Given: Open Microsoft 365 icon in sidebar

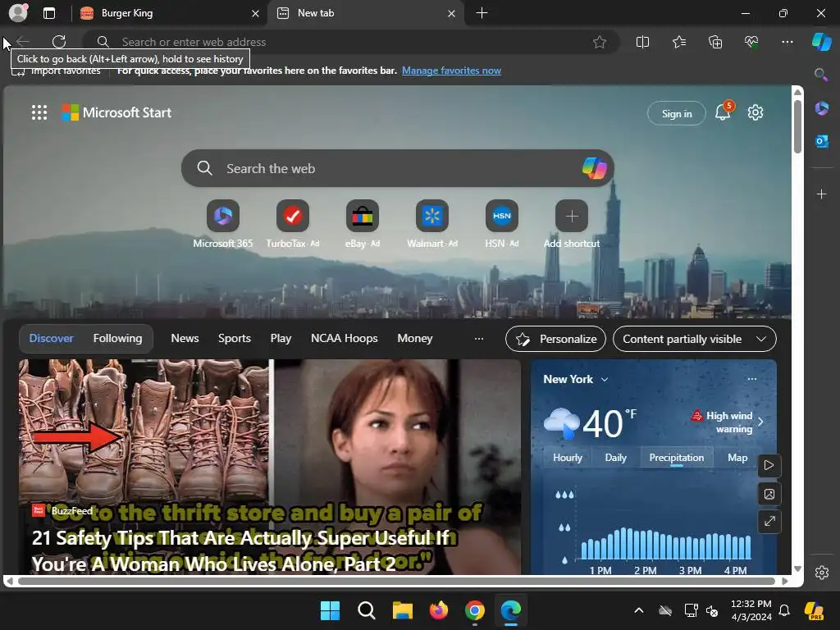Looking at the screenshot, I should tap(821, 108).
